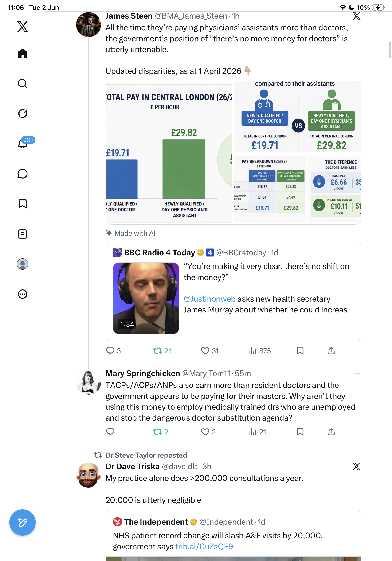
Task: Bookmark Mary Springchicken's reply
Action: (x=300, y=432)
